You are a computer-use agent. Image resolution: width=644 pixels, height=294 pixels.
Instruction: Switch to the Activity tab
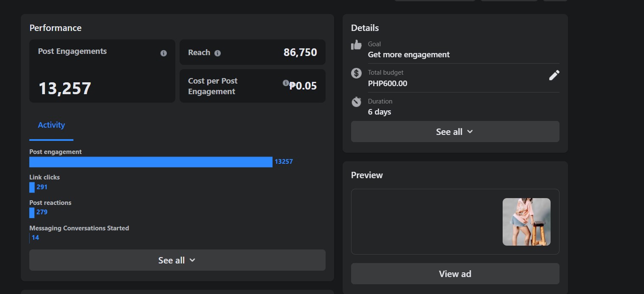tap(51, 125)
